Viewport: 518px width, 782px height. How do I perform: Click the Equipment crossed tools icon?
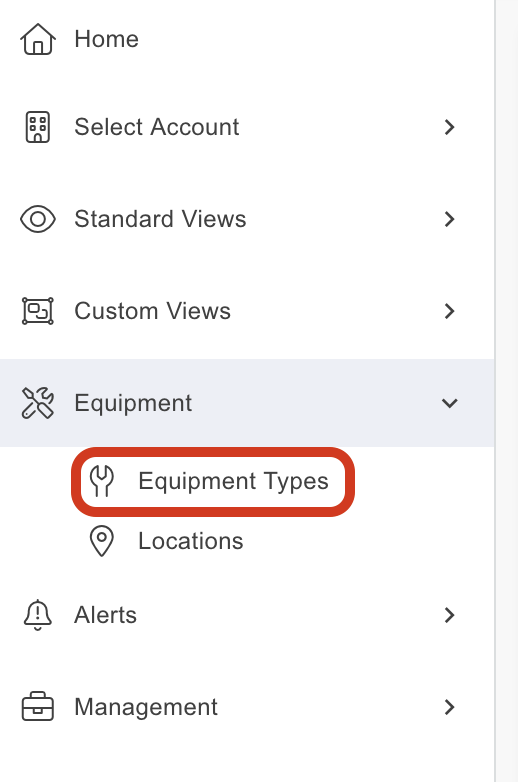tap(38, 403)
